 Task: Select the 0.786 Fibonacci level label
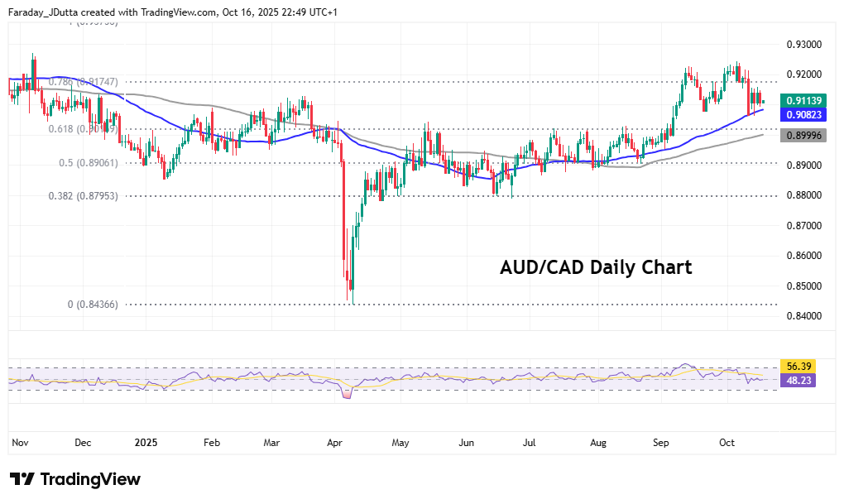[x=83, y=82]
